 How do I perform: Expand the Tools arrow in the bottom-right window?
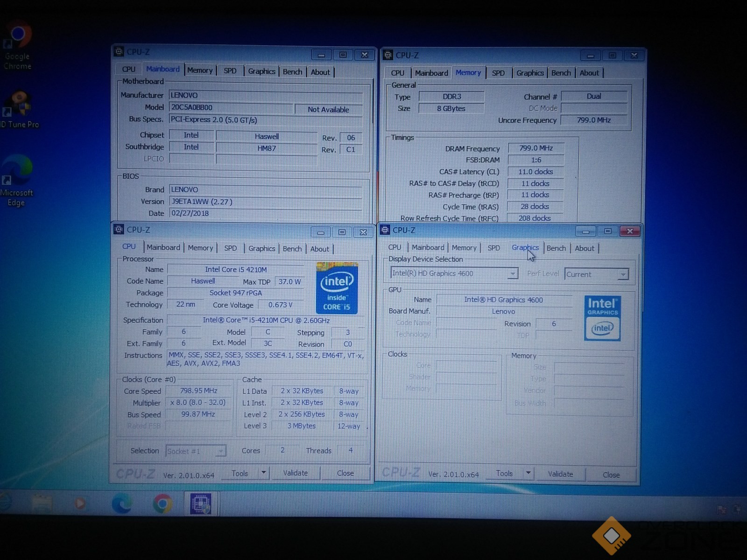point(528,473)
